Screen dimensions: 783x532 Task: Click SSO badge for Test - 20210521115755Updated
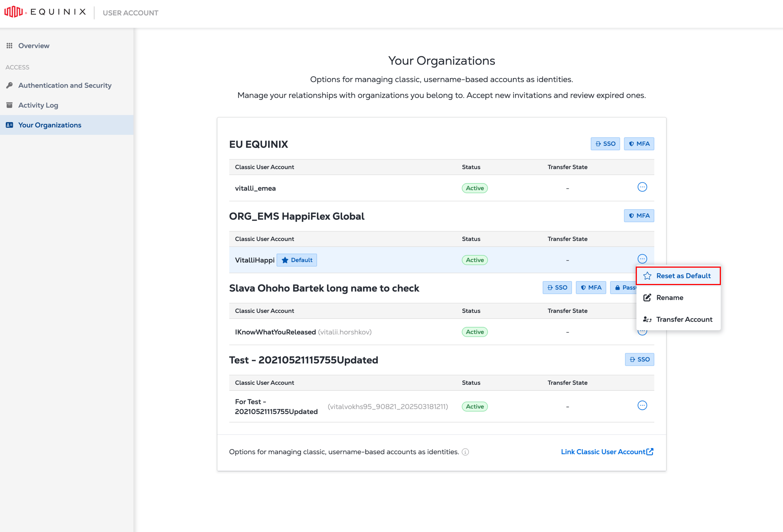639,359
